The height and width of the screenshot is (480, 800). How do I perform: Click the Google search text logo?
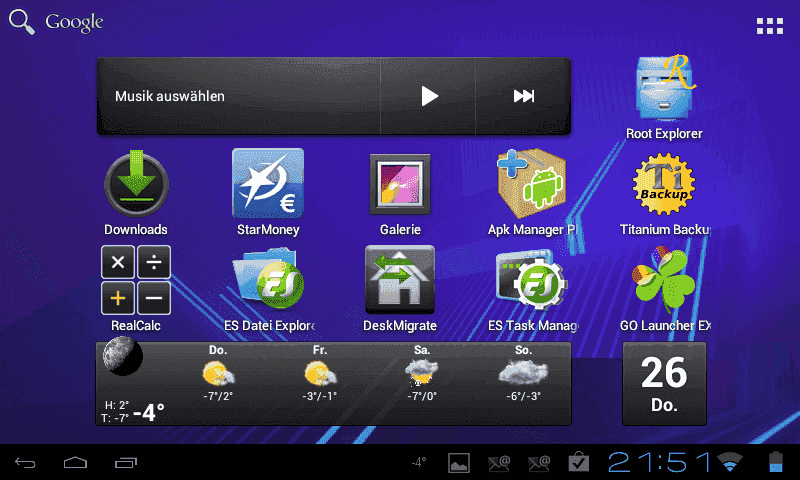pyautogui.click(x=74, y=22)
